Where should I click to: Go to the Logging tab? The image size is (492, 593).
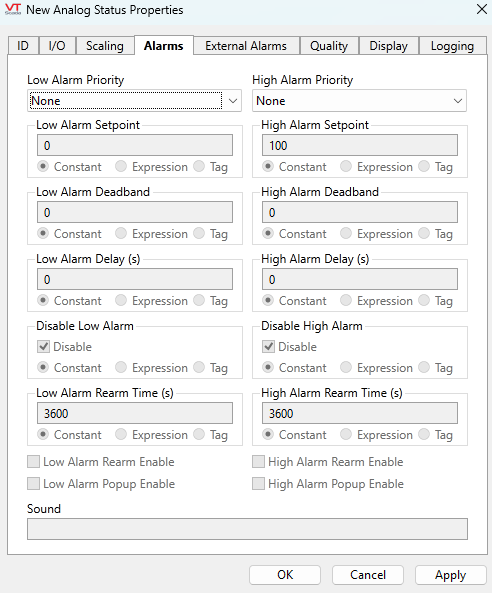(x=452, y=46)
